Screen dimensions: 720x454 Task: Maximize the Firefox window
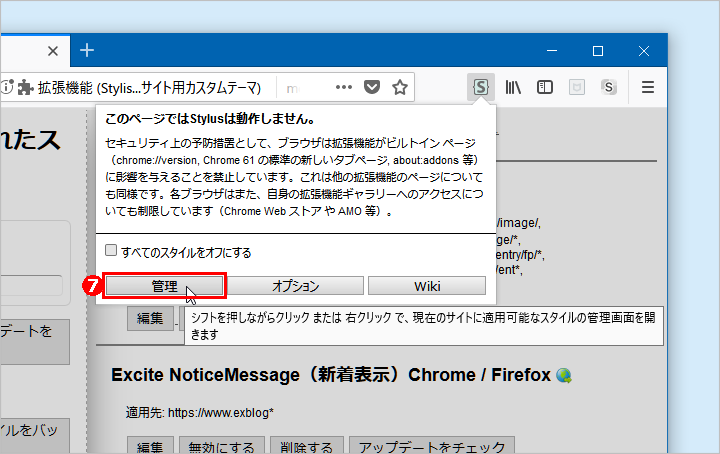click(598, 50)
